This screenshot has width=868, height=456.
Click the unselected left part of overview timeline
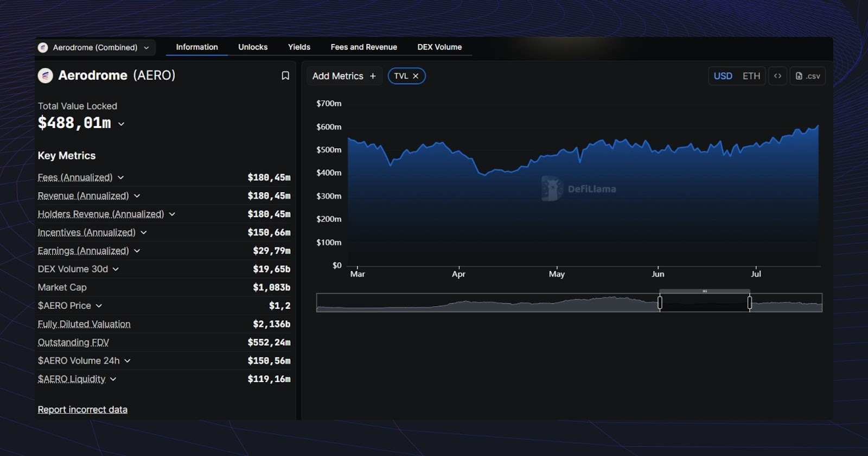[x=488, y=303]
